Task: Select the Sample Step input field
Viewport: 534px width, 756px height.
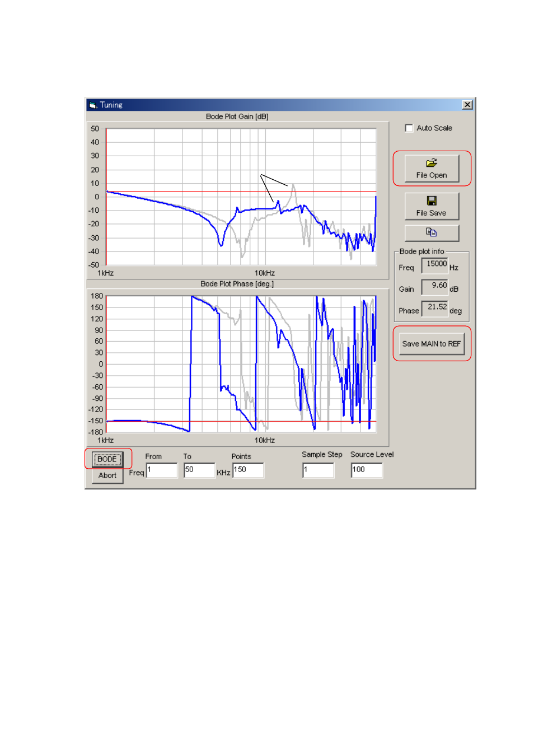Action: [318, 470]
